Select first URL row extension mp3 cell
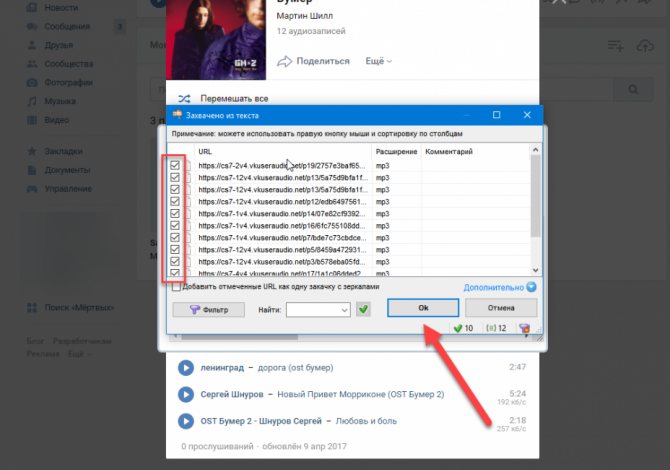 (x=382, y=166)
